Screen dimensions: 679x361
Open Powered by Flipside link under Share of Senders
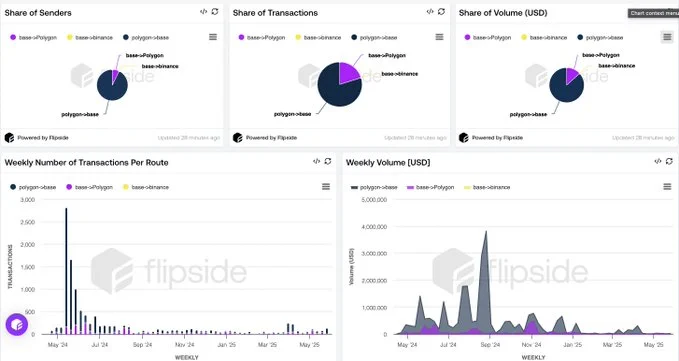[43, 138]
